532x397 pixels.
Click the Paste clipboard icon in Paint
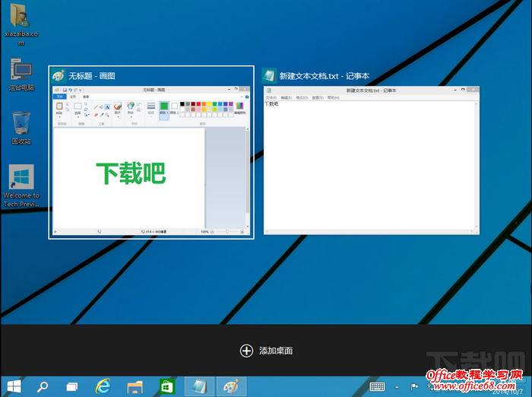click(59, 106)
